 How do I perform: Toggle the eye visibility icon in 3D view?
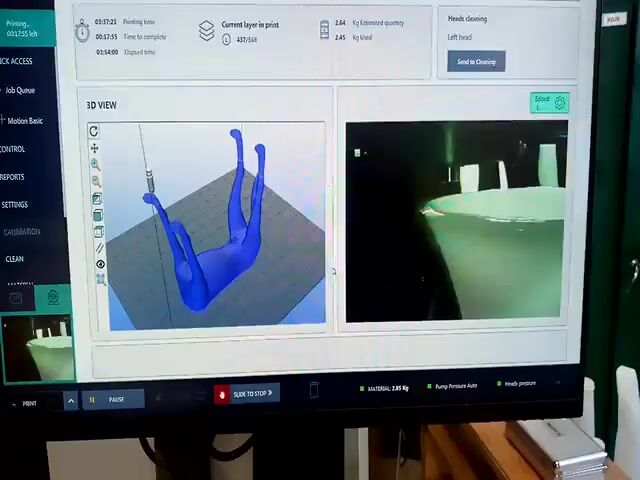point(100,264)
